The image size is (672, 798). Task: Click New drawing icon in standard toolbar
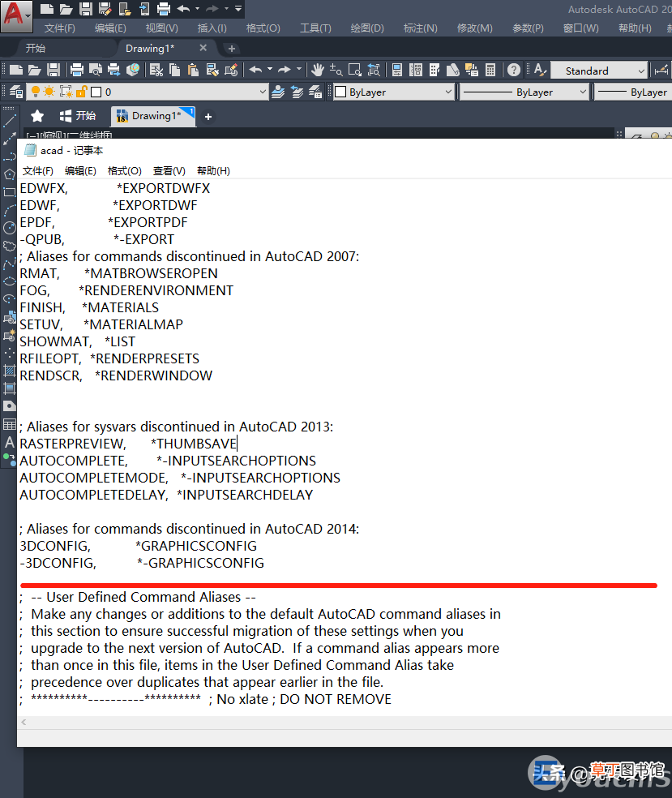15,70
